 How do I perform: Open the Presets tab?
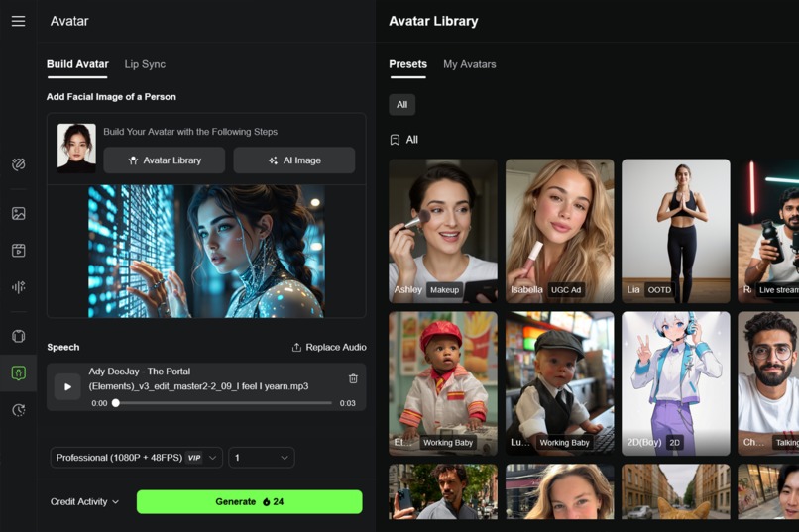point(407,64)
